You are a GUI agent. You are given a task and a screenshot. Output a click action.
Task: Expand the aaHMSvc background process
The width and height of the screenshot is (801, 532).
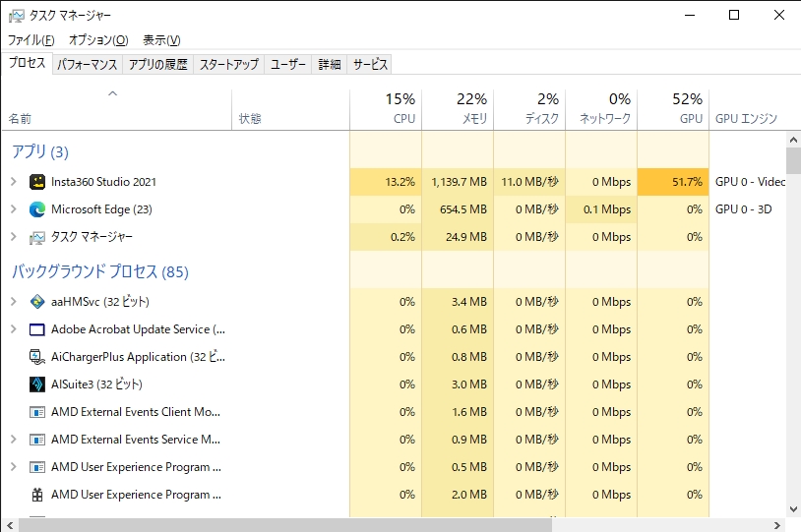[x=13, y=302]
